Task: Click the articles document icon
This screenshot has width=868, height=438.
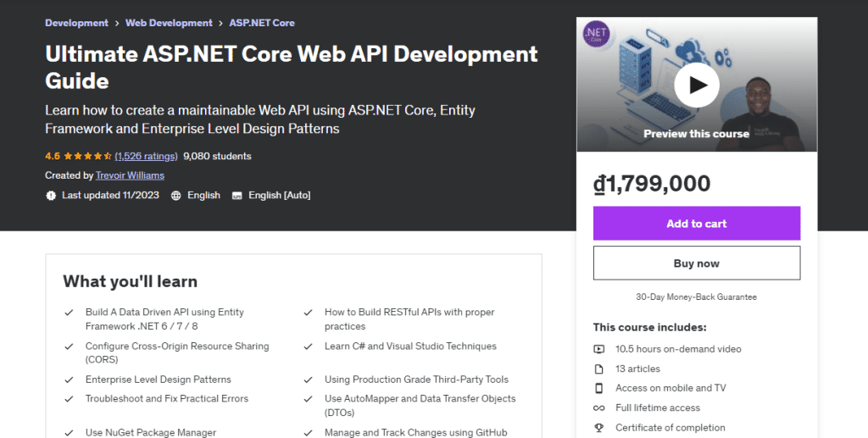Action: (599, 369)
